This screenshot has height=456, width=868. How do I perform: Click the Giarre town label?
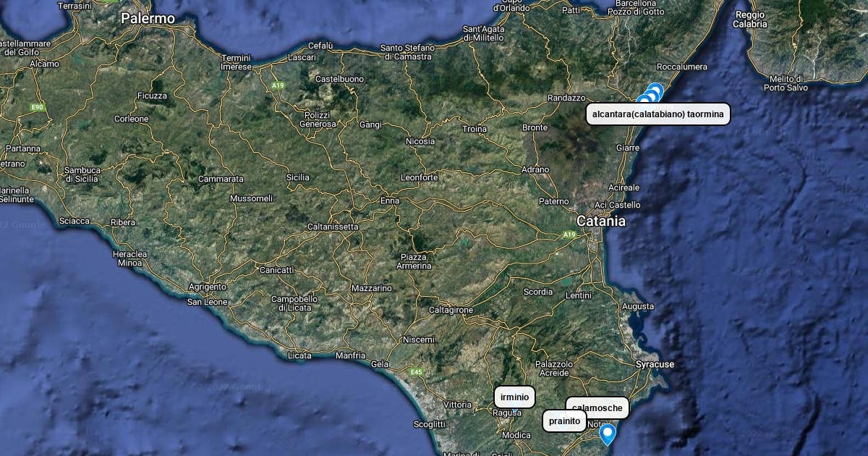click(627, 148)
